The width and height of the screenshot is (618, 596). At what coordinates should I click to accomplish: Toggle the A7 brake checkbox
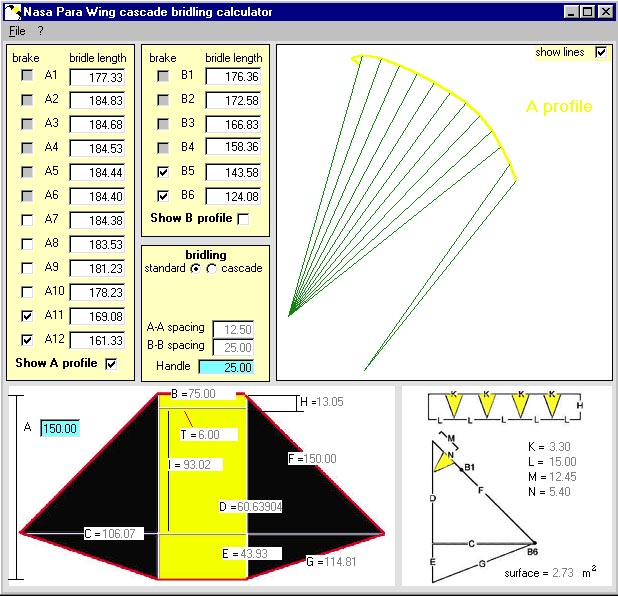tap(27, 220)
